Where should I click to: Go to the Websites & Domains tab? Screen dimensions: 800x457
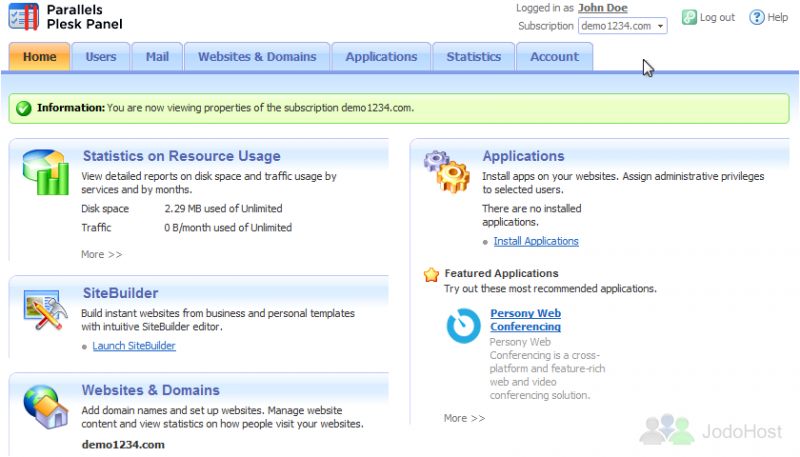click(x=257, y=57)
